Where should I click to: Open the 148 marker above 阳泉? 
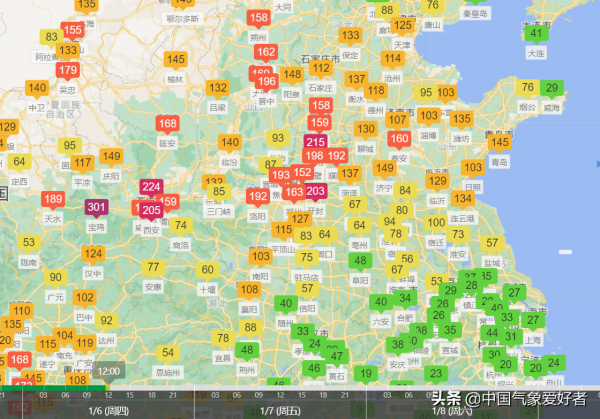click(292, 74)
